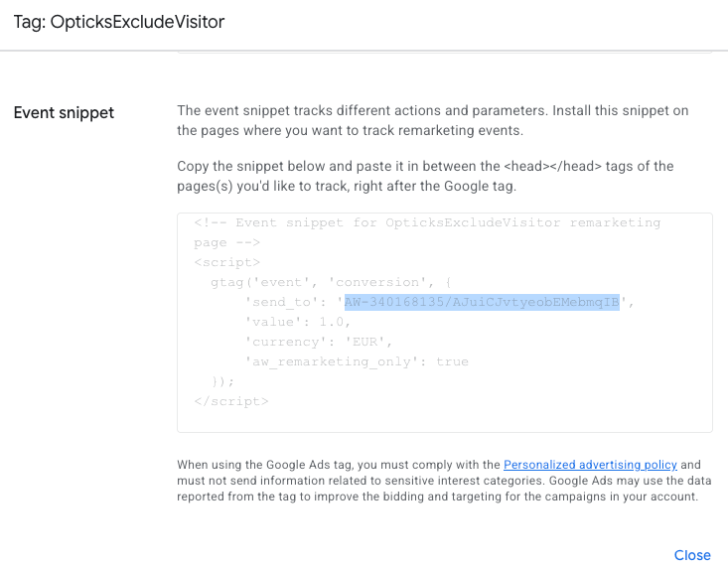
Task: Click the 'Copy the snippet below' instruction paragraph
Action: pyautogui.click(x=425, y=176)
